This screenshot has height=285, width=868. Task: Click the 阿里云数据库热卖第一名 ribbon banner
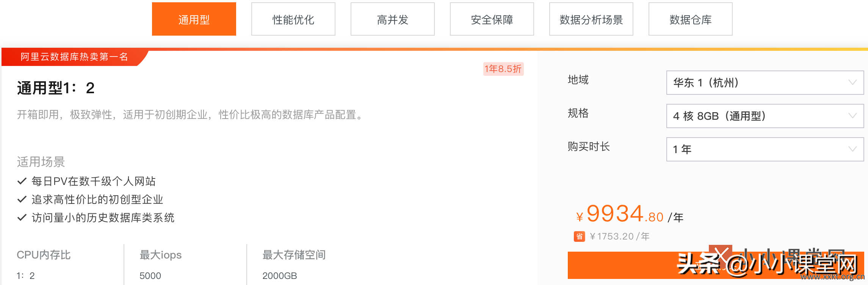click(74, 57)
